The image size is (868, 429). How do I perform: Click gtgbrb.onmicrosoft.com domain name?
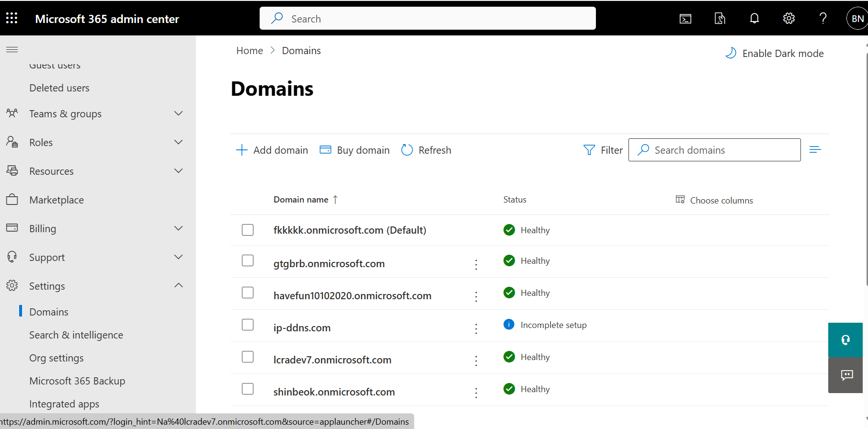329,264
